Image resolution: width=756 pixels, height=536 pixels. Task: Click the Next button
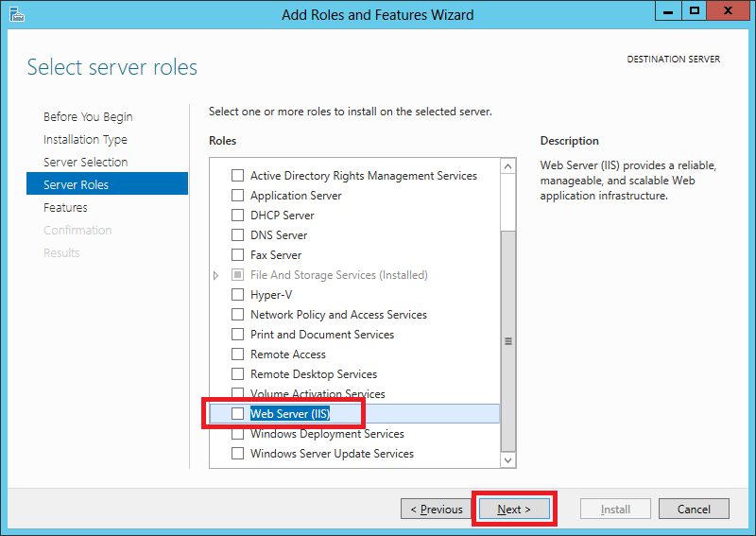514,509
